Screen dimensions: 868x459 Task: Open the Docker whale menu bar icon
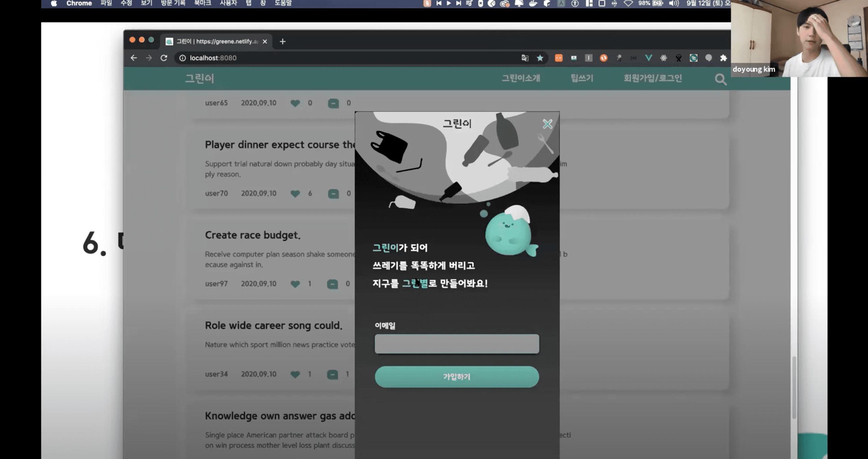(533, 3)
